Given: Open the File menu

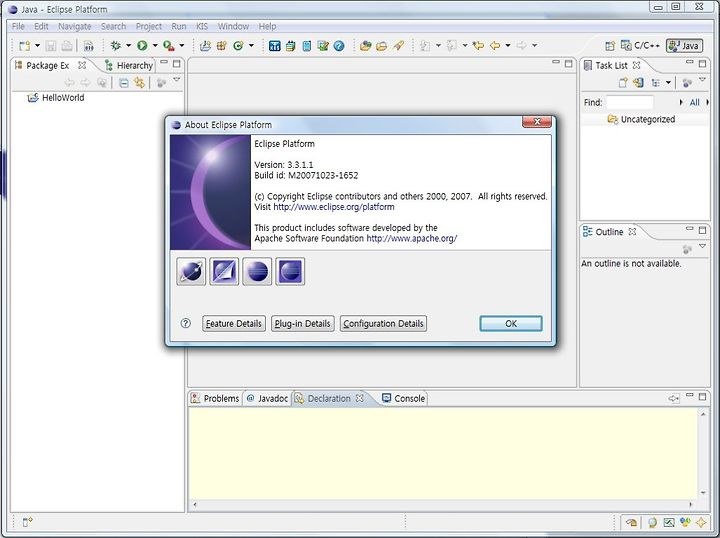Looking at the screenshot, I should [18, 26].
